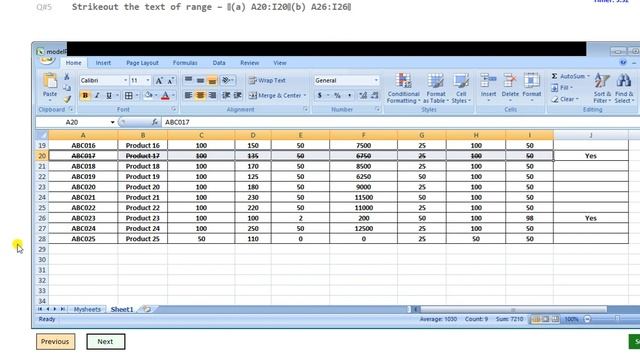The width and height of the screenshot is (640, 360).
Task: Open the Name Box dropdown arrow
Action: pyautogui.click(x=112, y=122)
